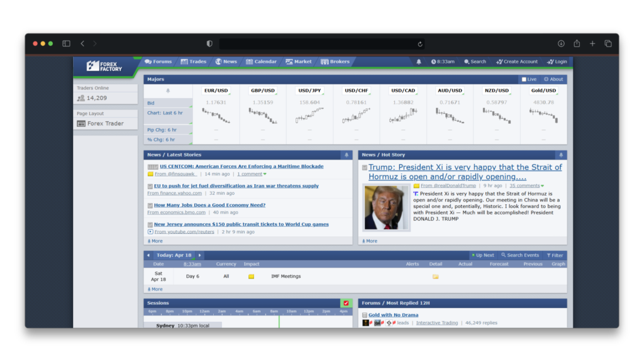Open Gold with No Drama thread

pyautogui.click(x=393, y=315)
